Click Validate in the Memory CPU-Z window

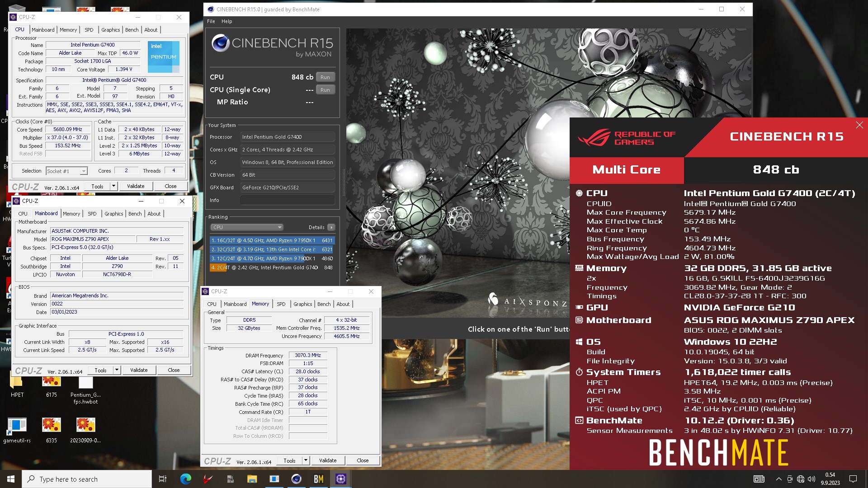tap(328, 460)
